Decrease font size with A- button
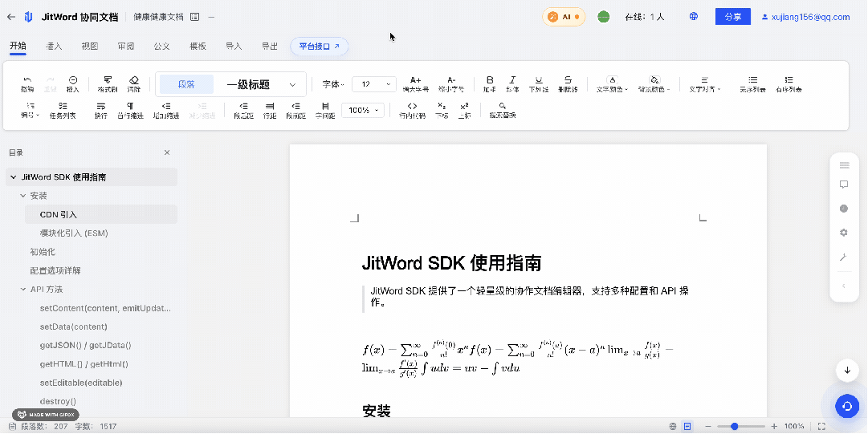This screenshot has width=868, height=434. (x=451, y=84)
